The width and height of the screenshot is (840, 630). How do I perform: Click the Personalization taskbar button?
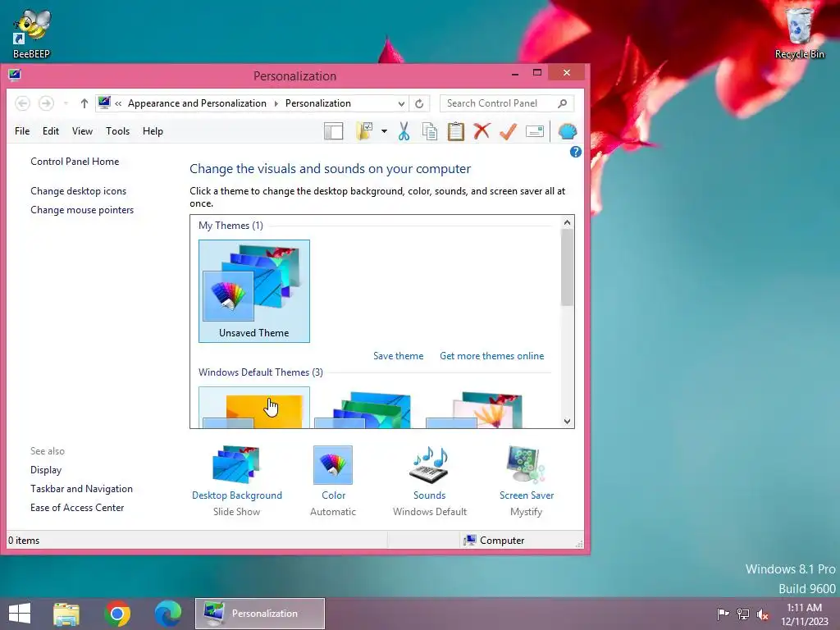(x=260, y=614)
